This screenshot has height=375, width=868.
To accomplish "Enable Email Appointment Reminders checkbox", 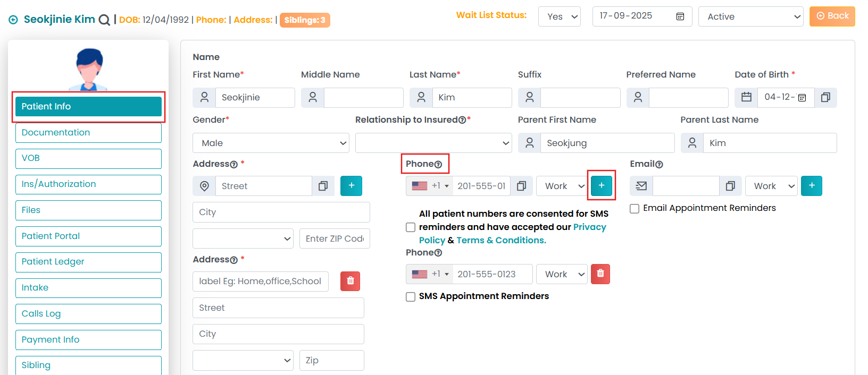I will 635,209.
